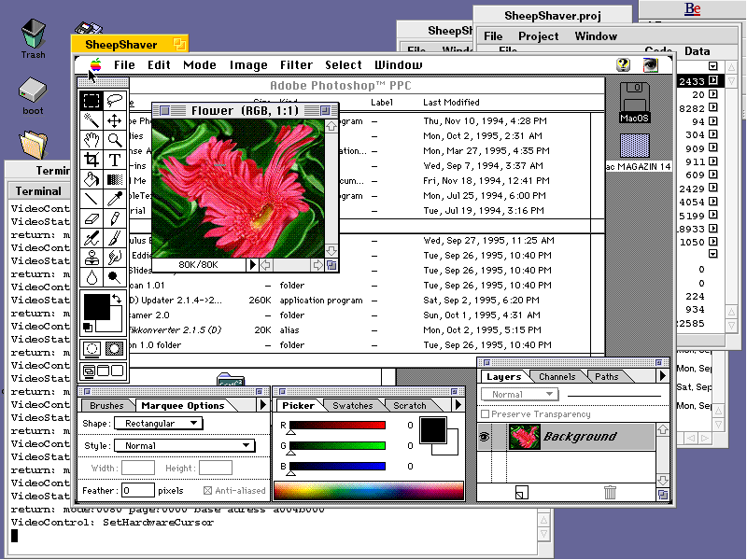Image resolution: width=747 pixels, height=560 pixels.
Task: Switch to the Channels tab
Action: tap(557, 377)
